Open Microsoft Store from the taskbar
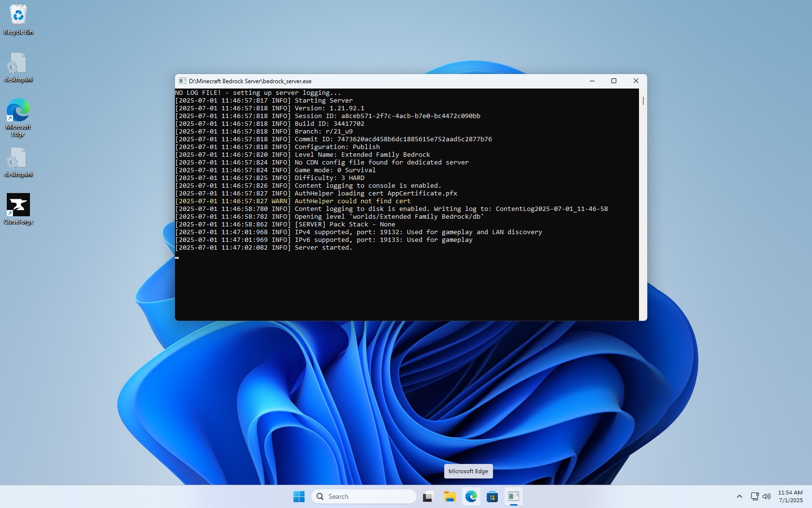Viewport: 812px width, 508px height. [x=493, y=496]
